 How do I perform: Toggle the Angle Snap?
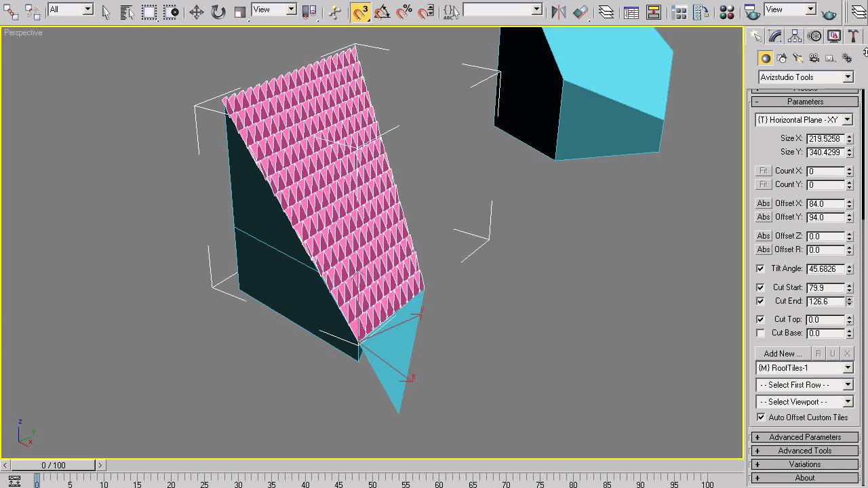tap(382, 12)
